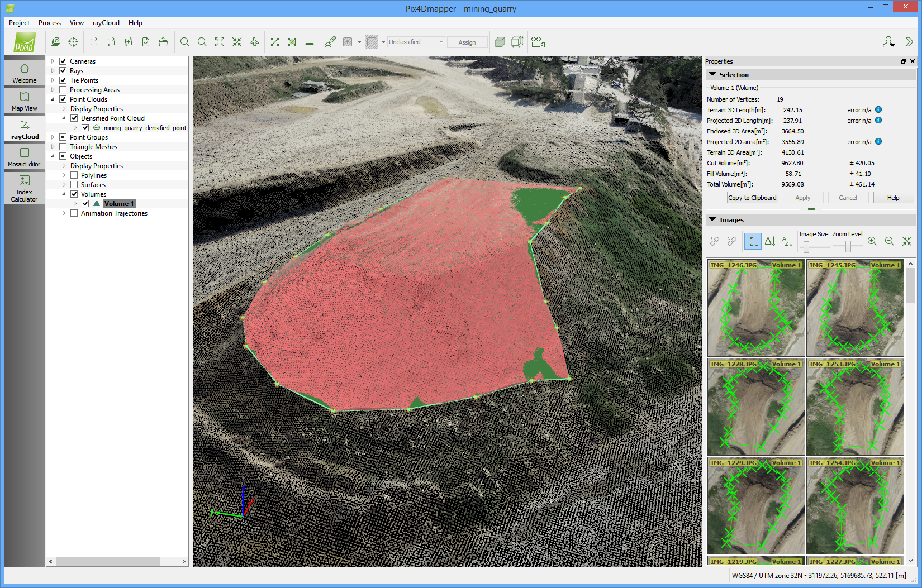This screenshot has height=588, width=922.
Task: Open the Welcome sidebar view
Action: click(x=25, y=73)
